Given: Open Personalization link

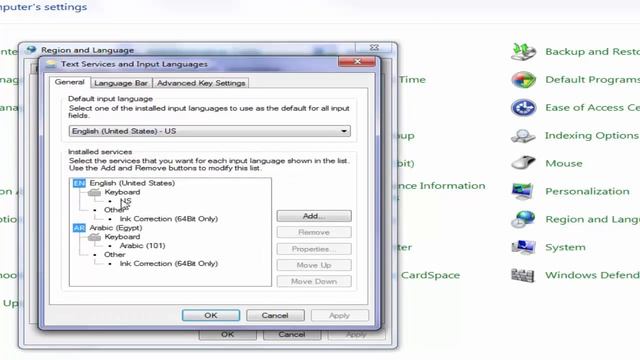Looking at the screenshot, I should (587, 191).
